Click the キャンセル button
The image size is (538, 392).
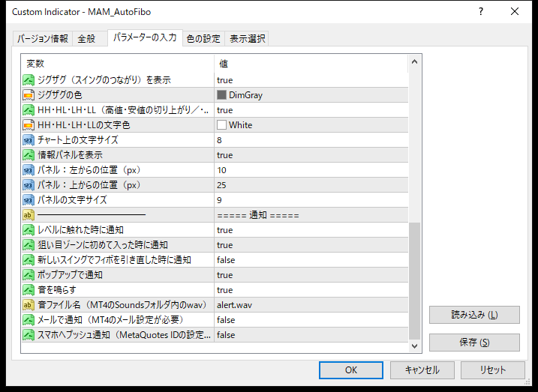(422, 370)
